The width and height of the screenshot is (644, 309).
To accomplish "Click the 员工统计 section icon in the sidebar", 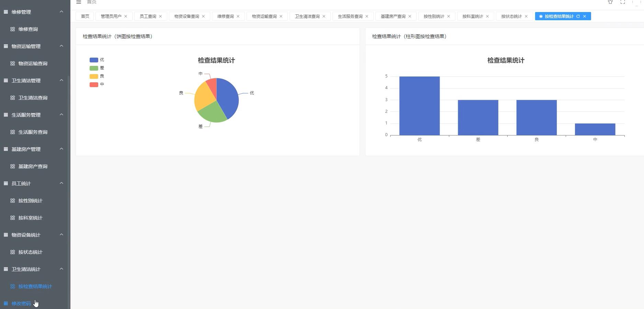I will pos(5,183).
